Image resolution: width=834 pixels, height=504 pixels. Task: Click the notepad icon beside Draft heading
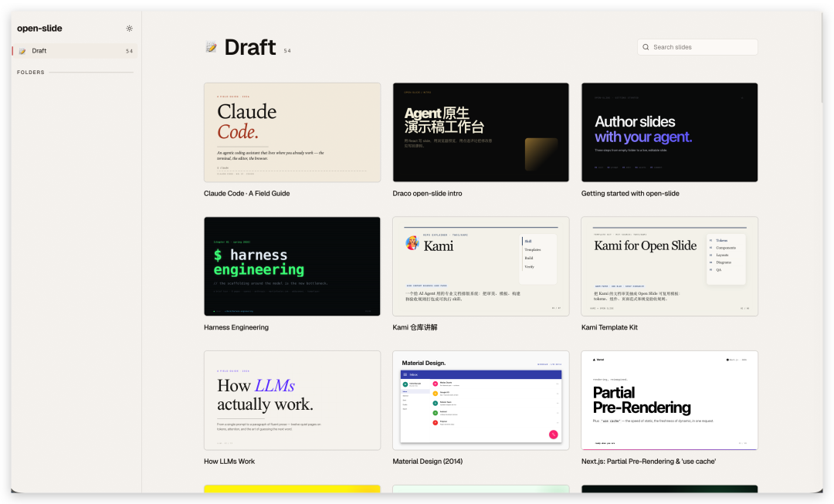click(211, 47)
